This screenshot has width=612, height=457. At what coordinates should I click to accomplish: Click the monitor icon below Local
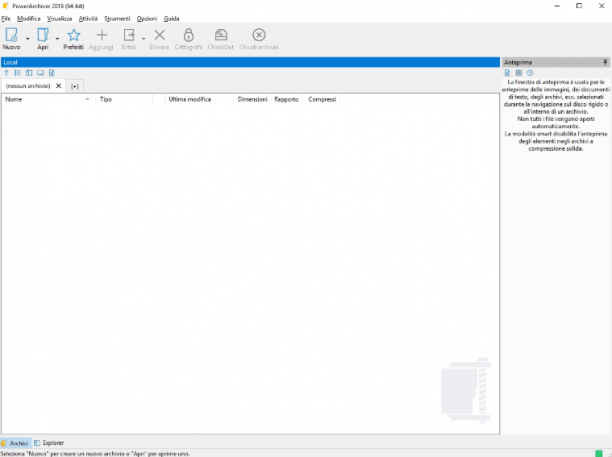(40, 73)
